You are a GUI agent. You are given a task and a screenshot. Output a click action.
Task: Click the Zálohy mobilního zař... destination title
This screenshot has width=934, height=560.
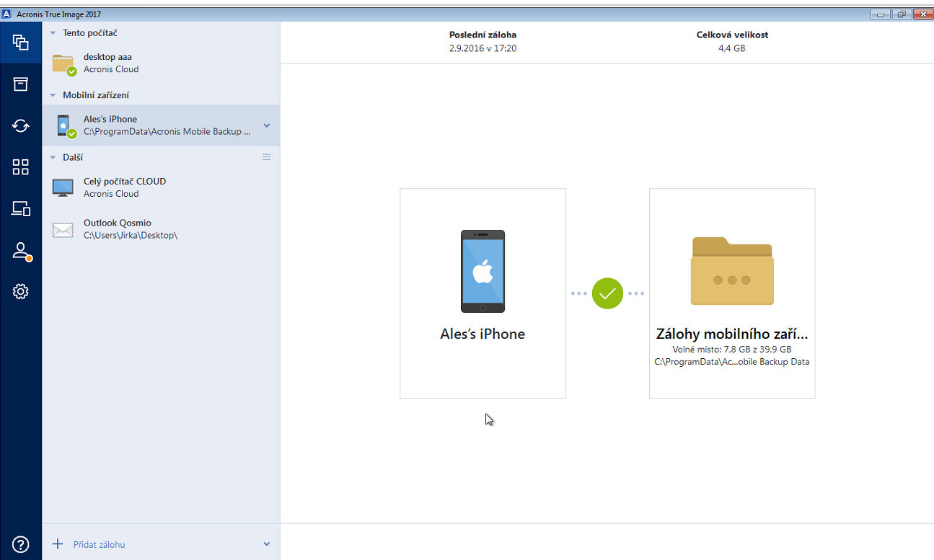click(x=732, y=334)
